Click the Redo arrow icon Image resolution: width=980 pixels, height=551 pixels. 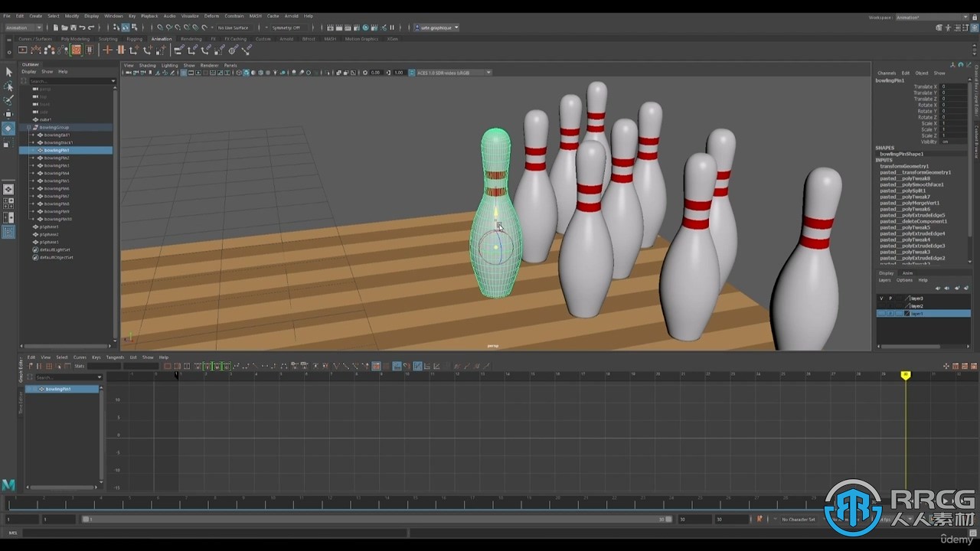[90, 28]
